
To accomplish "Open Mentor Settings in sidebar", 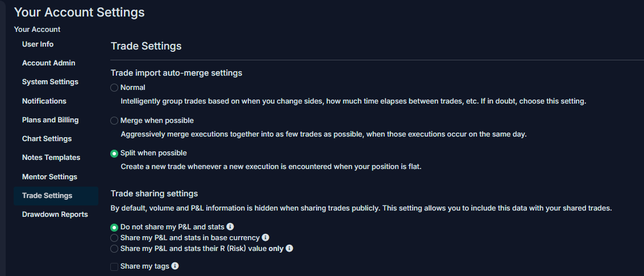I will 49,176.
